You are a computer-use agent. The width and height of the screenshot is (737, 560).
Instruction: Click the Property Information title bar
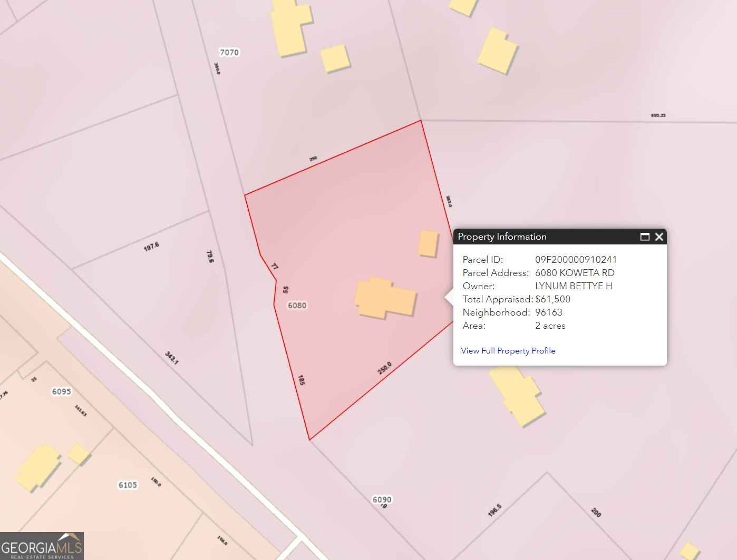(x=543, y=237)
